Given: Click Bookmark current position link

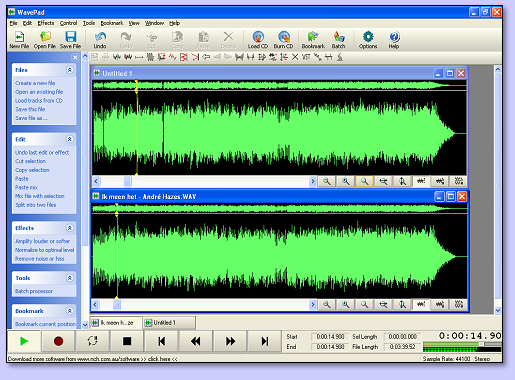Looking at the screenshot, I should [45, 324].
